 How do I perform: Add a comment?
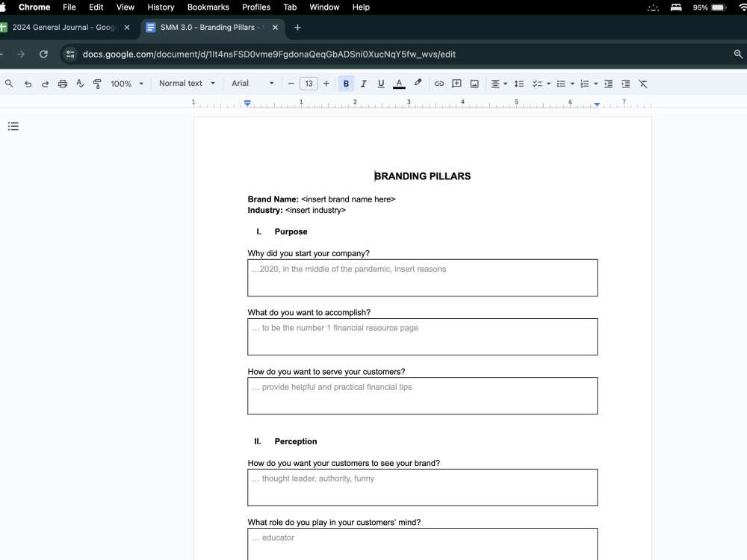pos(456,84)
